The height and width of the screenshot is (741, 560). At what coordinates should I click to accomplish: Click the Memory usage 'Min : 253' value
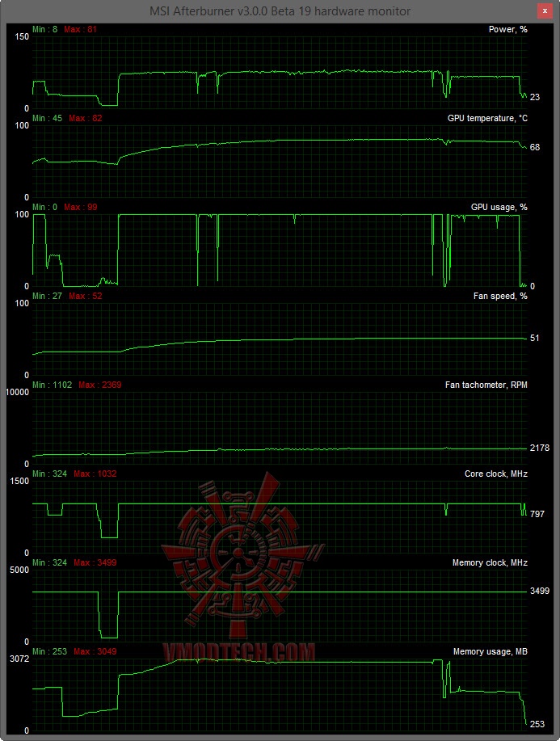pyautogui.click(x=49, y=651)
